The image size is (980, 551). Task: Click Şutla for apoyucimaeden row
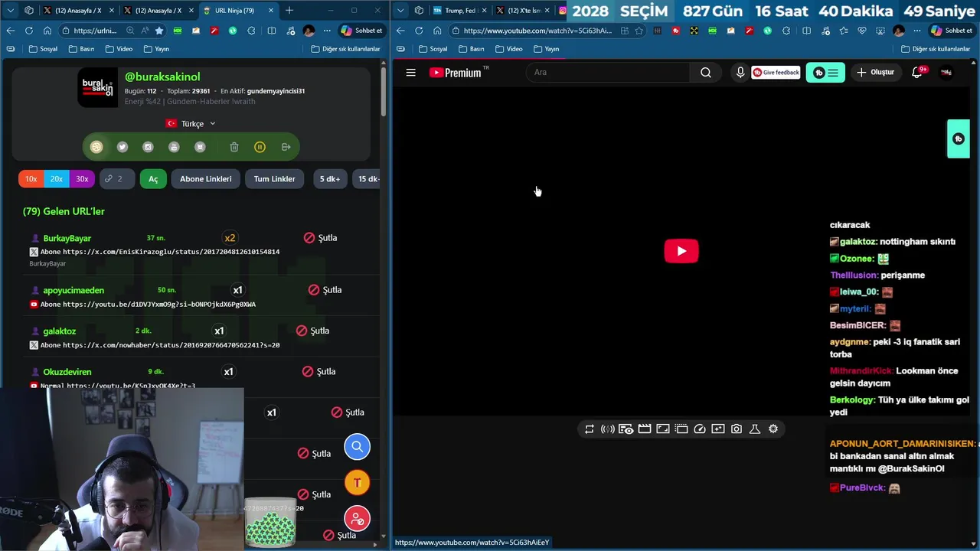325,290
